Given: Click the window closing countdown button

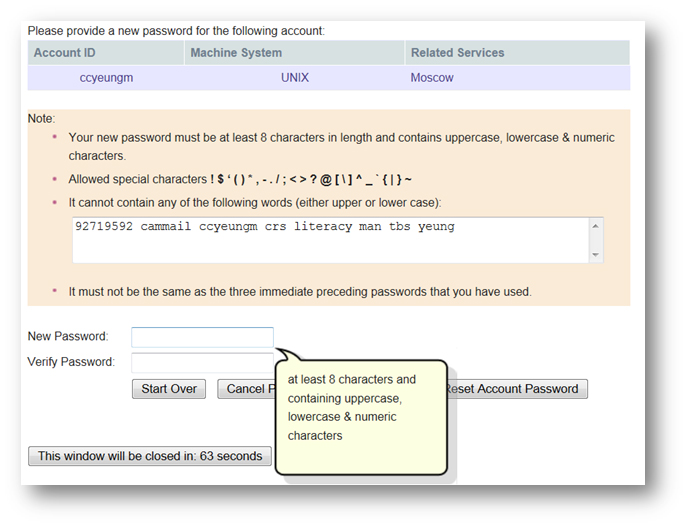Looking at the screenshot, I should [x=150, y=456].
